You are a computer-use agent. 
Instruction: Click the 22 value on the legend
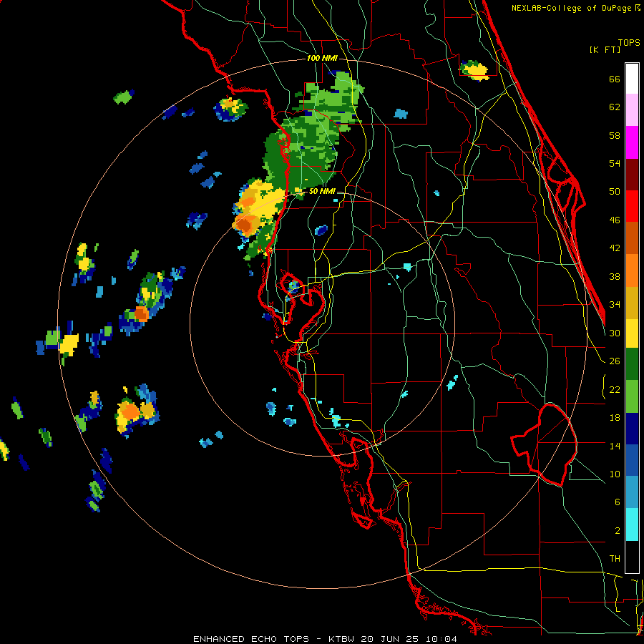(x=615, y=390)
